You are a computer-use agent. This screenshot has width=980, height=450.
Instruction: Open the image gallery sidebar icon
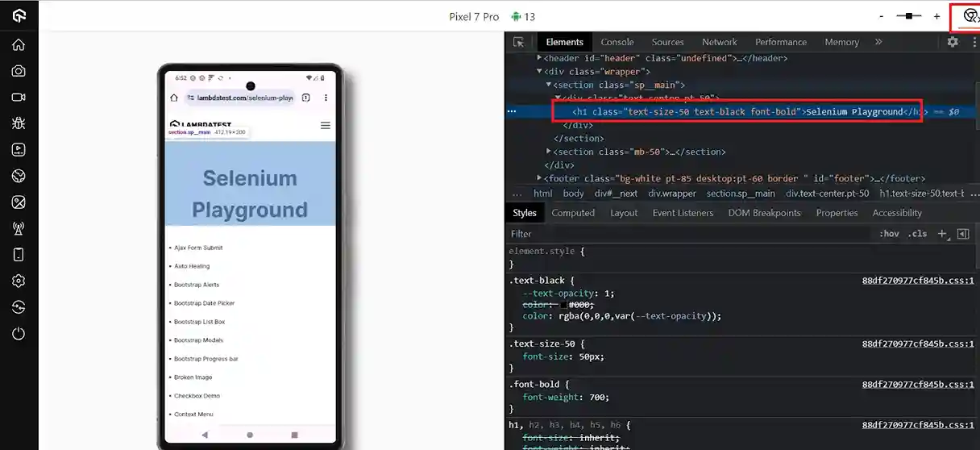[x=19, y=202]
